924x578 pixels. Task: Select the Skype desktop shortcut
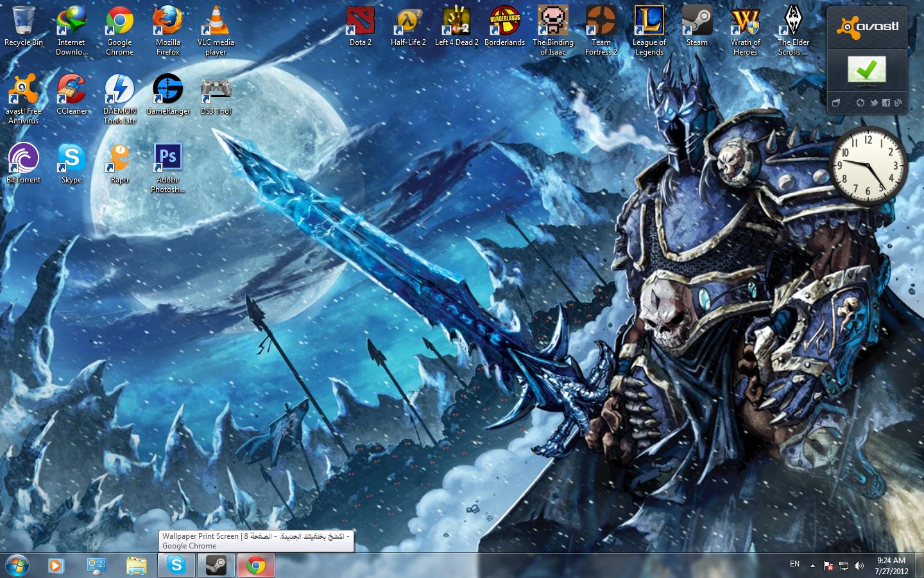[71, 164]
